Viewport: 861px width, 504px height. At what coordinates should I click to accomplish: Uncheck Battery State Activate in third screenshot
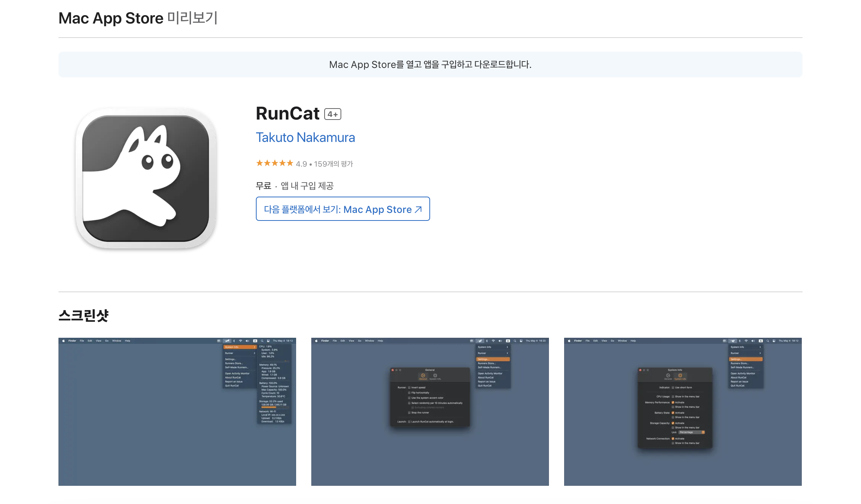[x=673, y=413]
